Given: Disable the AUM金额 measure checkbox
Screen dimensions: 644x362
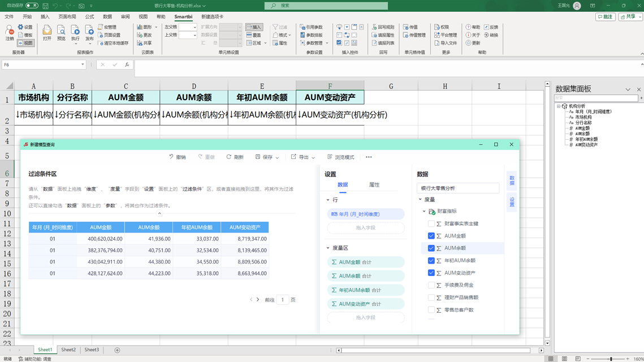Looking at the screenshot, I should [x=431, y=235].
